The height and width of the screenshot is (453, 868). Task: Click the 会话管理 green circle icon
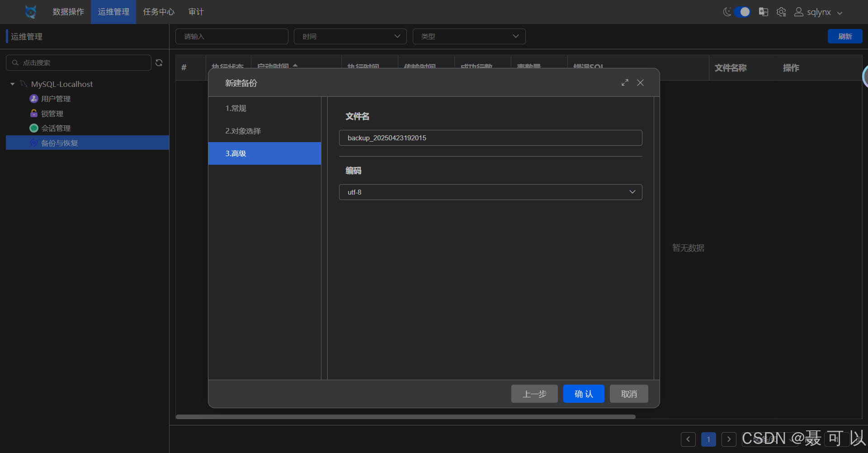[x=33, y=128]
